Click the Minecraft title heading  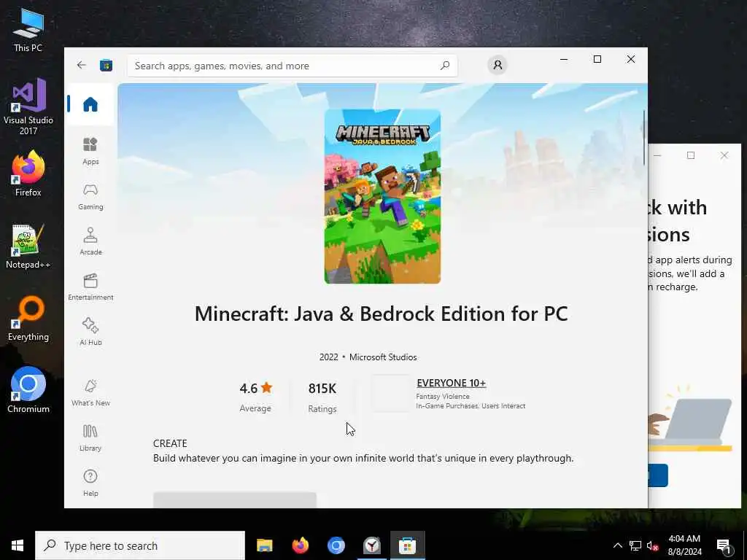pos(381,314)
